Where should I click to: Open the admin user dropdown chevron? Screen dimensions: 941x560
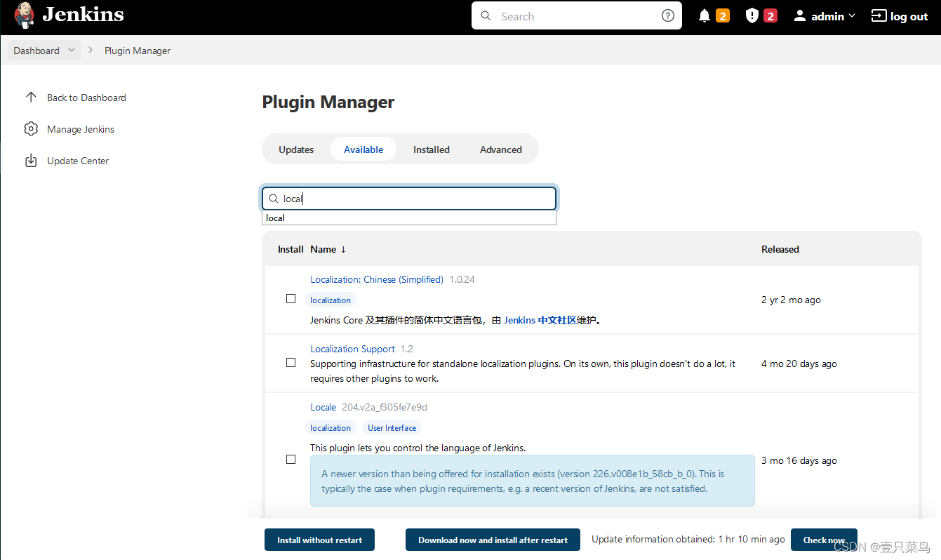[x=852, y=15]
